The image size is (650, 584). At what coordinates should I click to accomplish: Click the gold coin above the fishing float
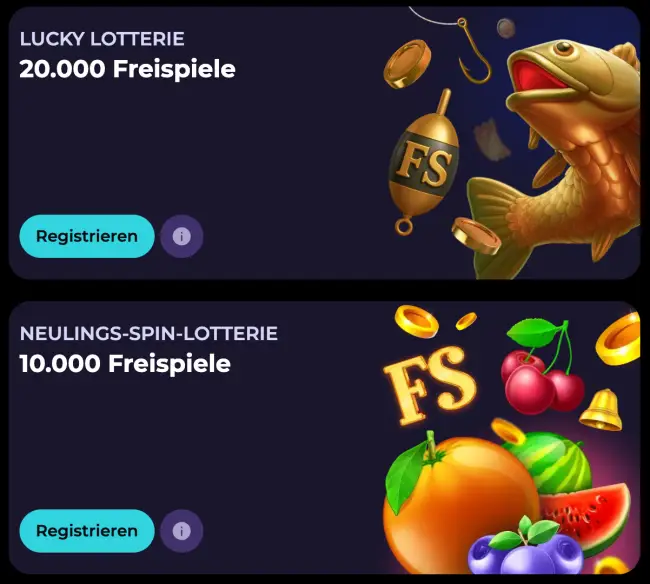(x=406, y=64)
